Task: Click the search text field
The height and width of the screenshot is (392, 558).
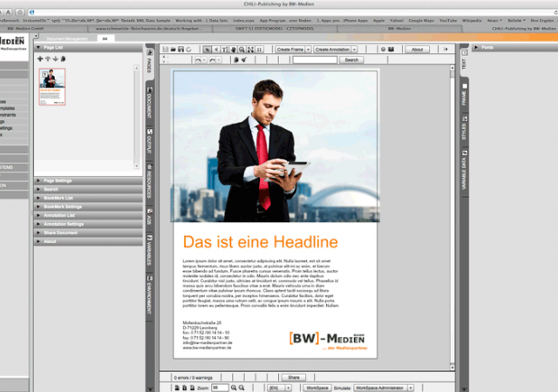Action: [x=314, y=60]
